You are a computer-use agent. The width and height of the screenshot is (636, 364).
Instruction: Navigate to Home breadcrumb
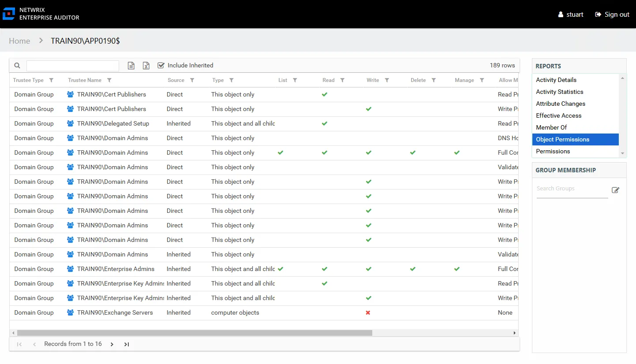point(19,41)
